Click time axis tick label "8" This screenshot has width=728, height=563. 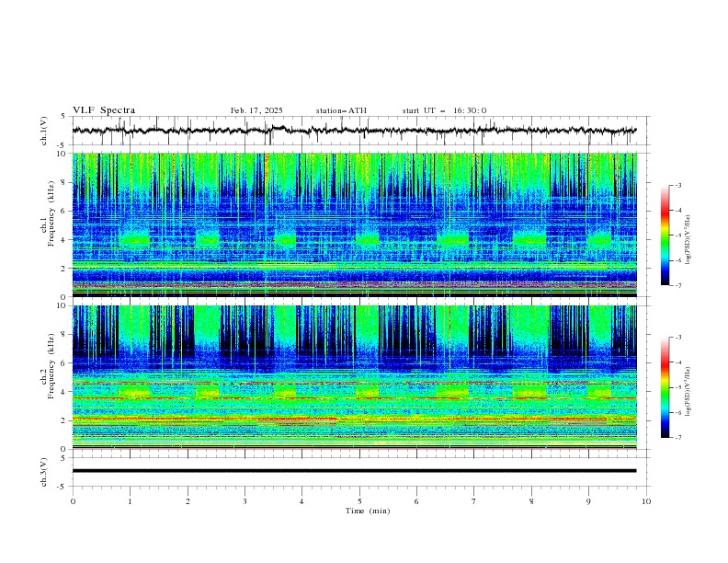click(x=531, y=501)
